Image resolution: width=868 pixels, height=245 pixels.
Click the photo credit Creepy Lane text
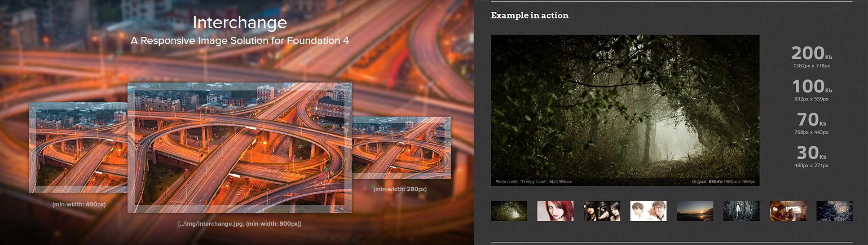533,182
